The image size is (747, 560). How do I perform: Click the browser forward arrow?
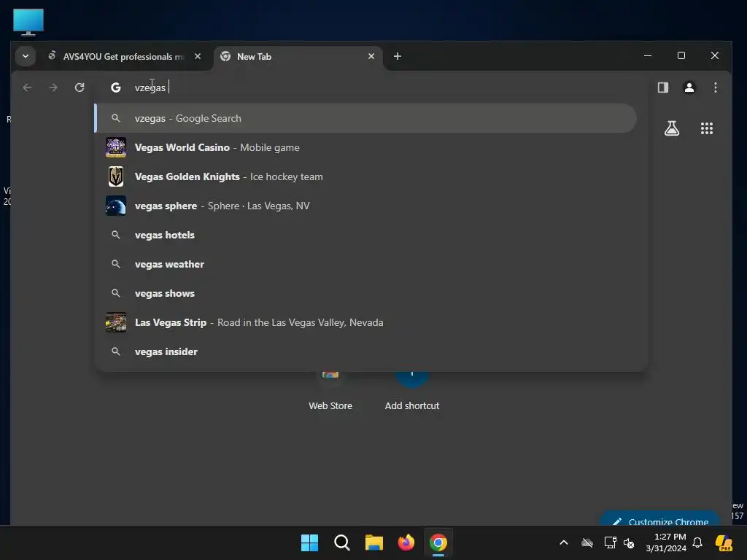(53, 87)
